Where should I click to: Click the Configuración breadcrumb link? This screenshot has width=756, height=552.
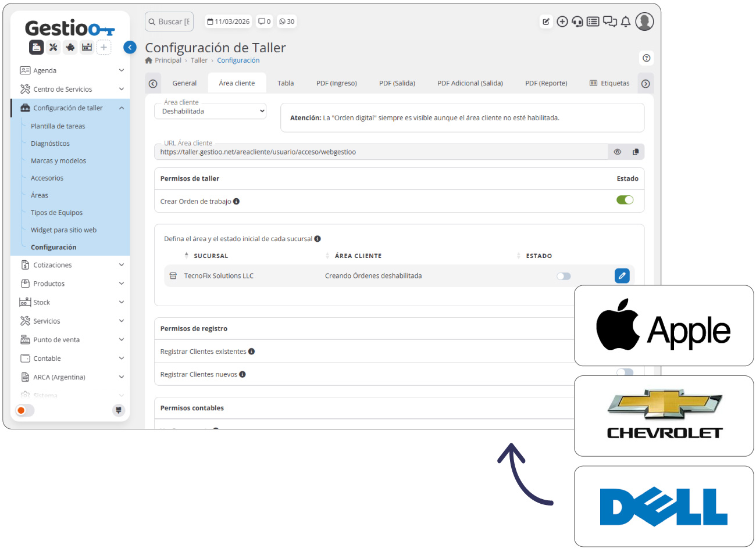click(238, 60)
